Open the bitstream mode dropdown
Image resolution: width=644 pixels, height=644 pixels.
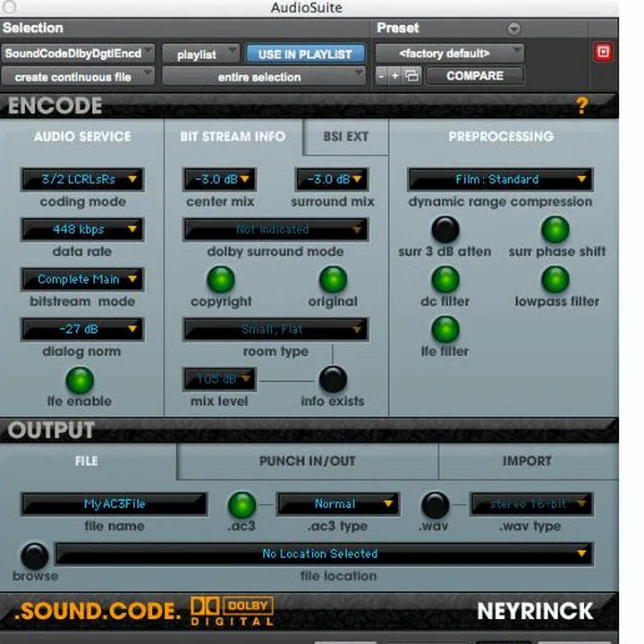[x=82, y=279]
